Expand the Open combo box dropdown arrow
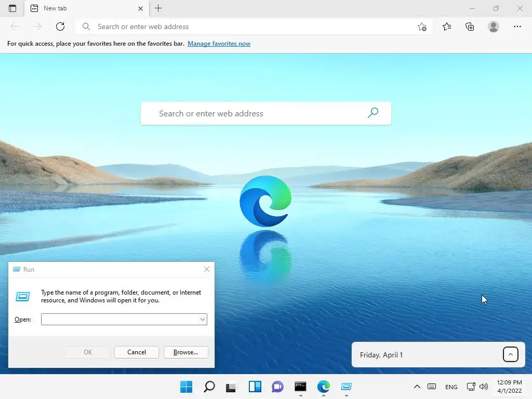The height and width of the screenshot is (399, 532). (202, 320)
